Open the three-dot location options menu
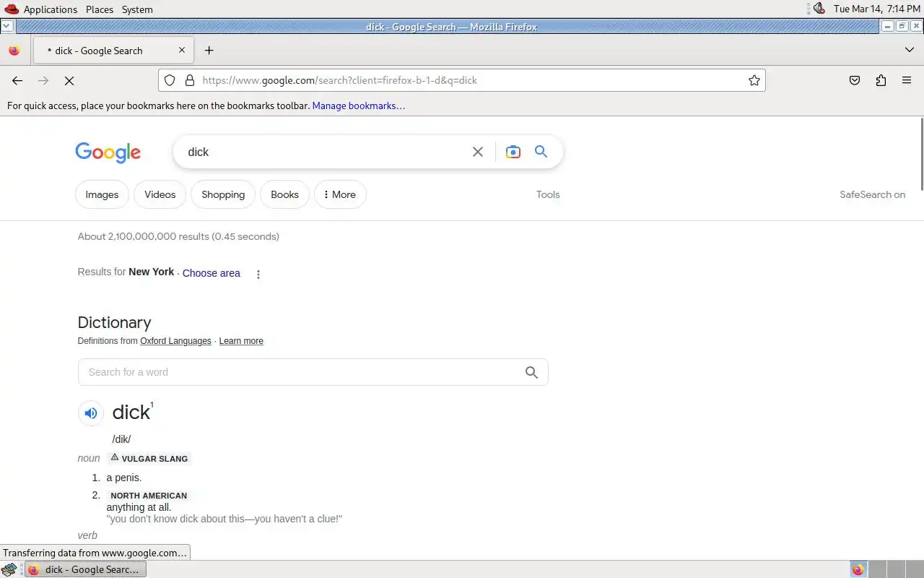Viewport: 924px width, 578px height. pyautogui.click(x=258, y=274)
